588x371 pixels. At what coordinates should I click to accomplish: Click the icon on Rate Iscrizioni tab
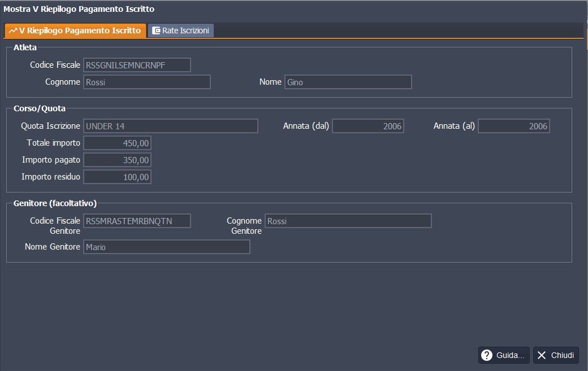156,30
